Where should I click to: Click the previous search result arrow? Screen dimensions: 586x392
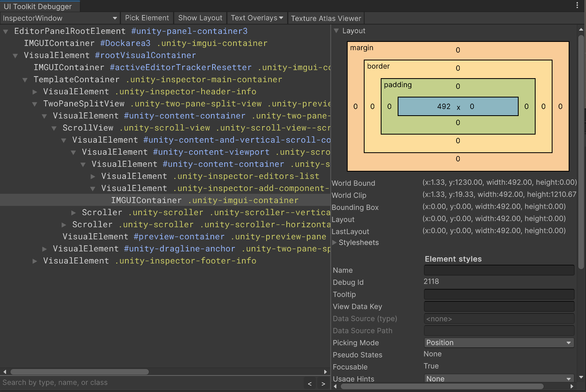(310, 384)
